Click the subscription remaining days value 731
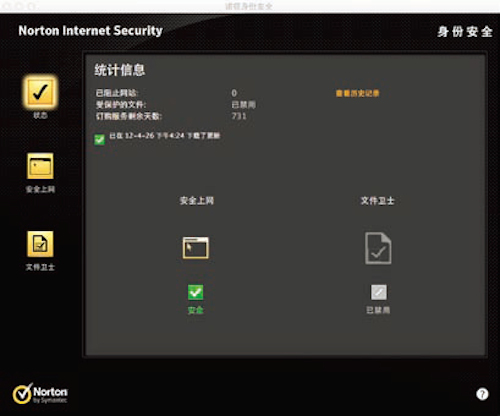 [239, 116]
